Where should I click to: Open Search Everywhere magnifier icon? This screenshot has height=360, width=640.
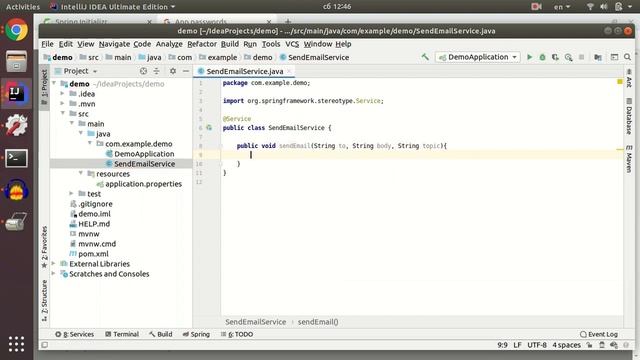(627, 57)
